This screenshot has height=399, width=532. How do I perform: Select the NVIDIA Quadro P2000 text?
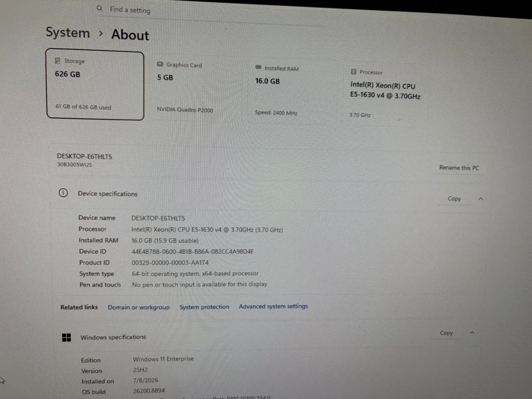pyautogui.click(x=185, y=110)
